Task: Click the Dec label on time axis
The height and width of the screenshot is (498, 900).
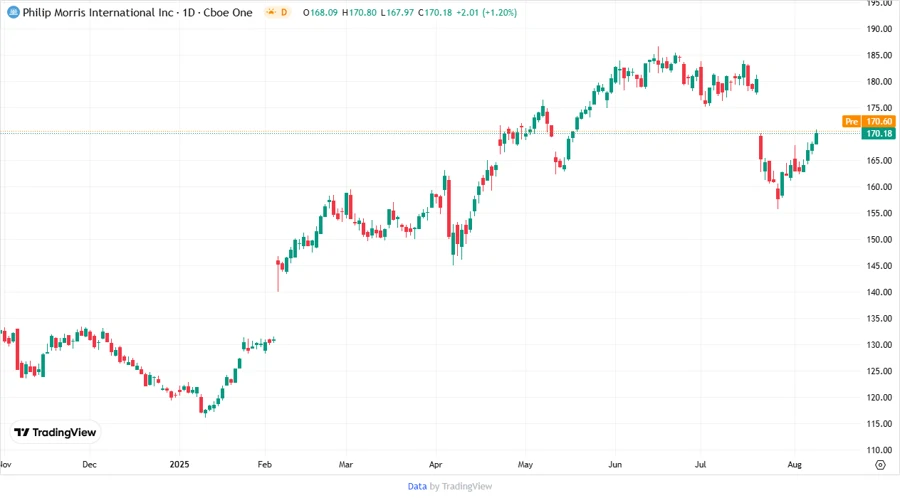Action: [x=89, y=464]
